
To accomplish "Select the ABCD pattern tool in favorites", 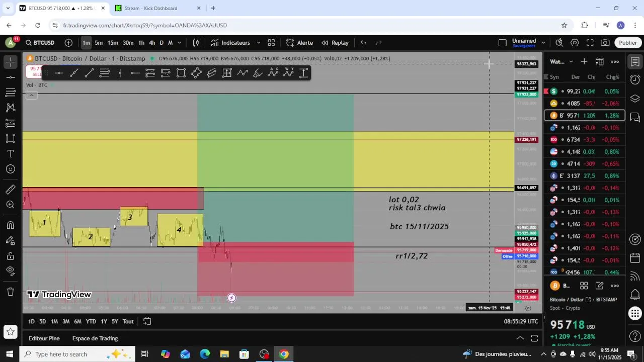I will [273, 73].
